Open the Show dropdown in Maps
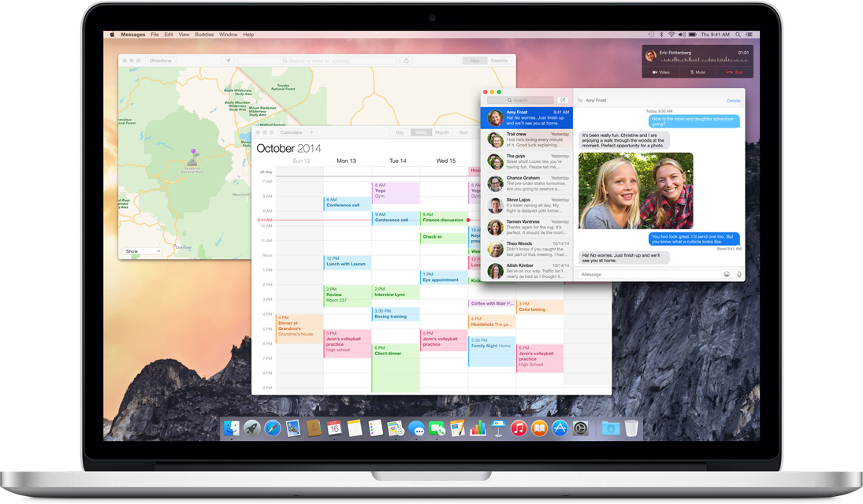Viewport: 863px width, 504px height. [x=143, y=251]
